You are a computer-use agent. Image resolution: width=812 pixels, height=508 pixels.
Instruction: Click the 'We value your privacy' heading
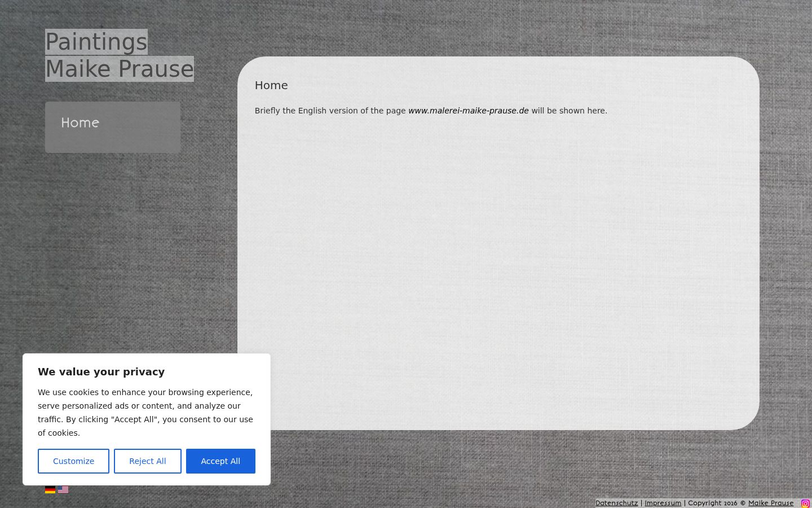(x=101, y=371)
